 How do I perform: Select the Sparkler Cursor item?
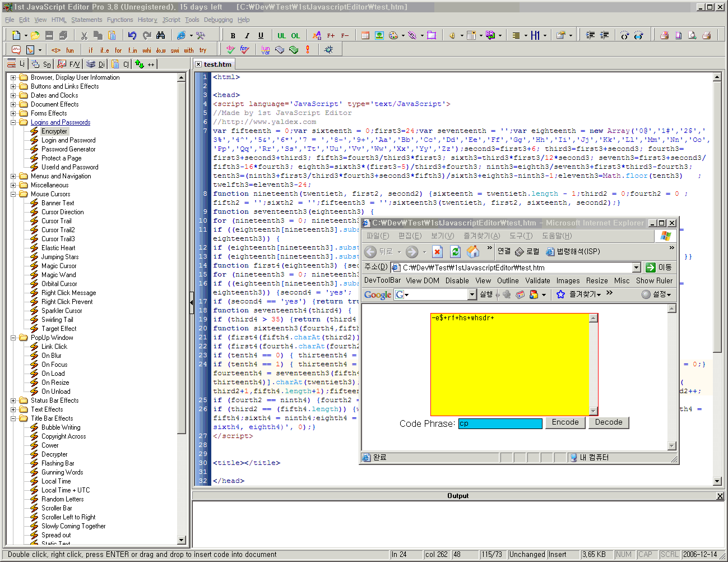pyautogui.click(x=62, y=311)
